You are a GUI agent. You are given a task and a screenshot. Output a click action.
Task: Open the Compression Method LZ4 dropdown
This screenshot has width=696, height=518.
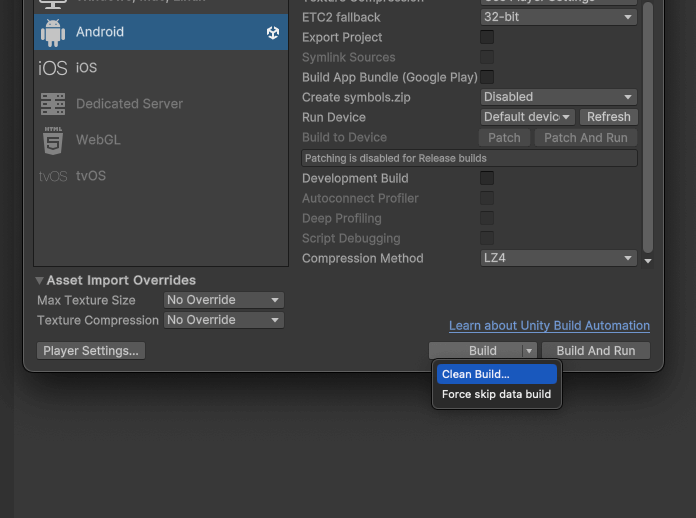tap(558, 258)
